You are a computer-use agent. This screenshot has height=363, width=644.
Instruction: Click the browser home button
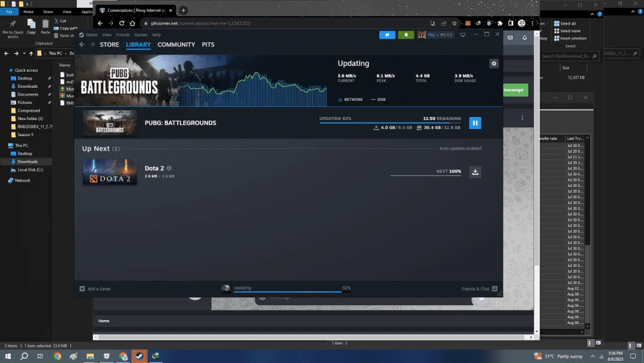[x=132, y=23]
